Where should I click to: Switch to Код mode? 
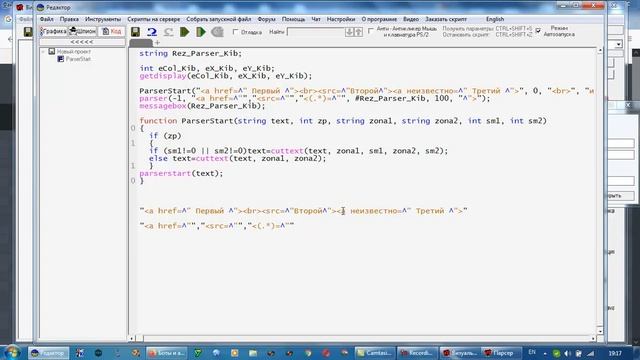111,31
